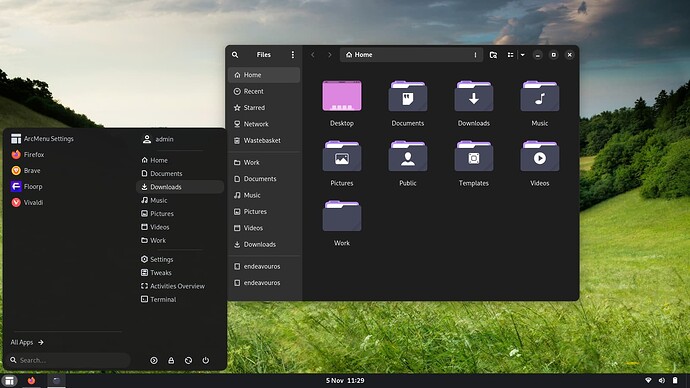Open Home shortcut in ArcMenu

(180, 160)
